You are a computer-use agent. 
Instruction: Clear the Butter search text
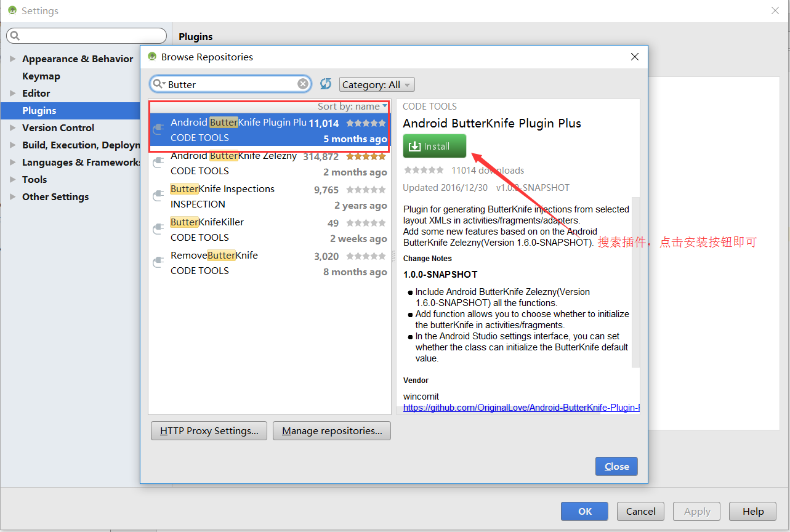(x=303, y=84)
